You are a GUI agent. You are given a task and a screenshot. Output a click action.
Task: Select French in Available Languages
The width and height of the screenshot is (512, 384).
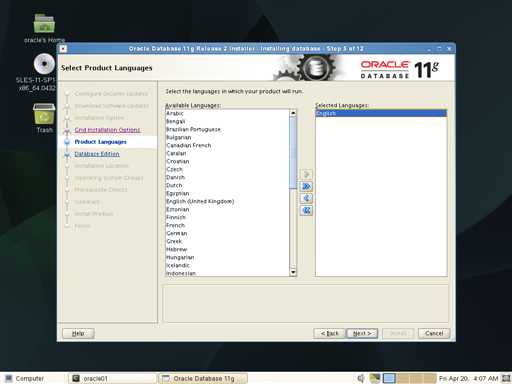point(228,225)
